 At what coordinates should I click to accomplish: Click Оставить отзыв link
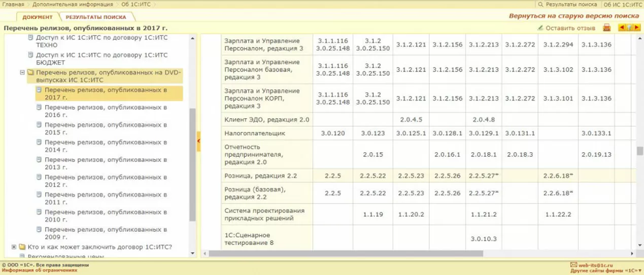(x=570, y=28)
